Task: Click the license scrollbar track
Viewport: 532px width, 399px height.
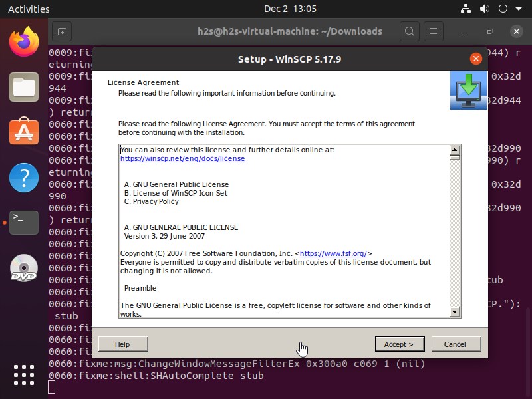Action: tap(455, 233)
